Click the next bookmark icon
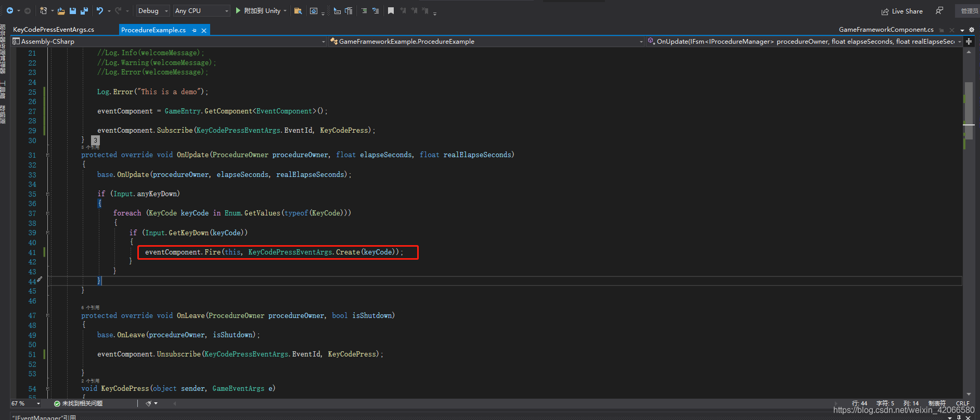This screenshot has height=420, width=980. [x=415, y=10]
